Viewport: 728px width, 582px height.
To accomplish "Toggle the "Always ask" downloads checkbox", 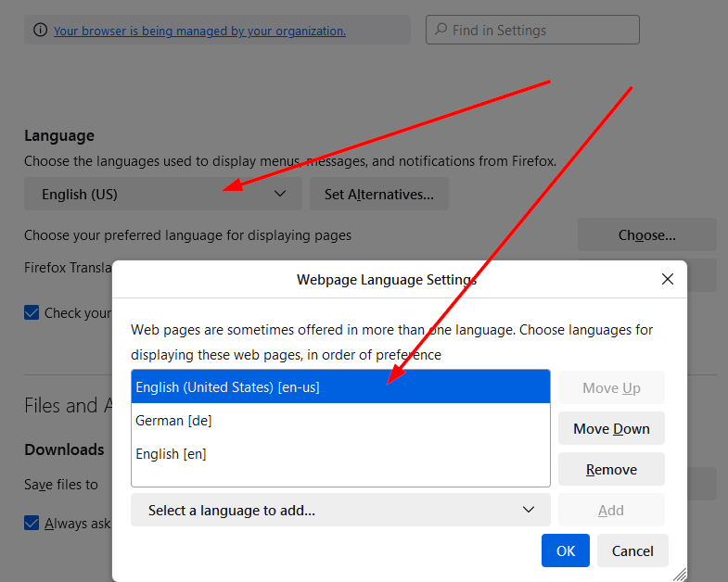I will point(32,524).
